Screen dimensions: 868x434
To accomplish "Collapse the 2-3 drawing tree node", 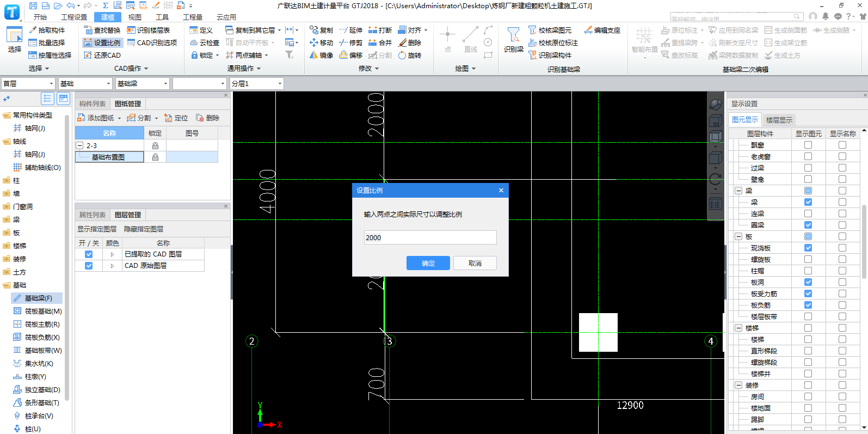I will [79, 145].
